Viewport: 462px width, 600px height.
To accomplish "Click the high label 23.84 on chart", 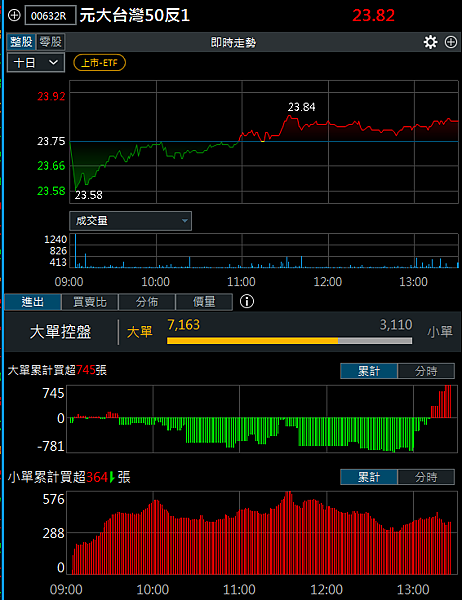I will (302, 107).
